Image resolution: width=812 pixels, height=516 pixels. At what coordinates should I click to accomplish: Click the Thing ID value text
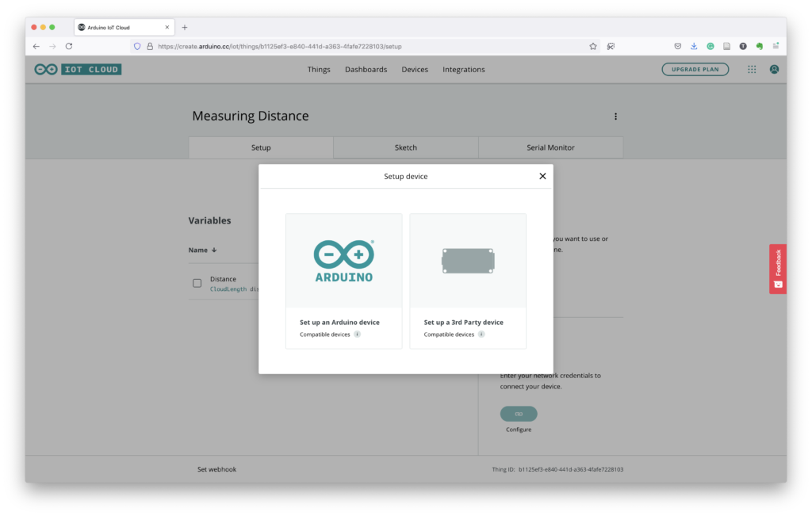coord(571,469)
